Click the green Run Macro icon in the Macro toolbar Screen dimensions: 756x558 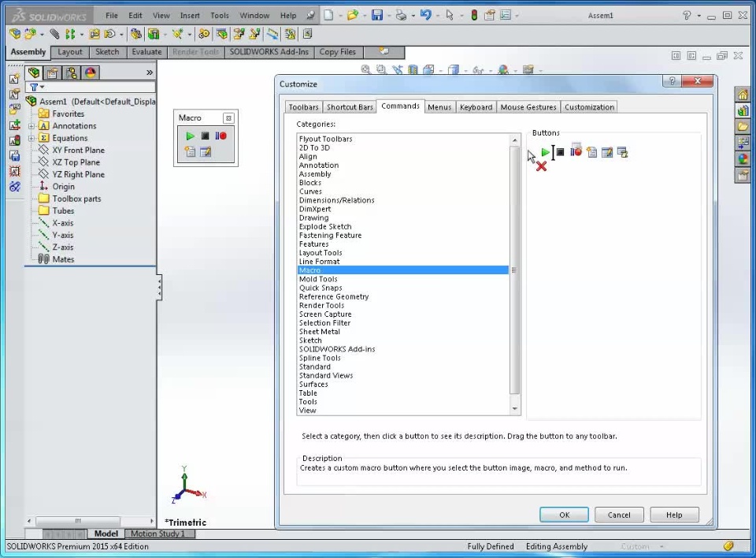point(190,136)
